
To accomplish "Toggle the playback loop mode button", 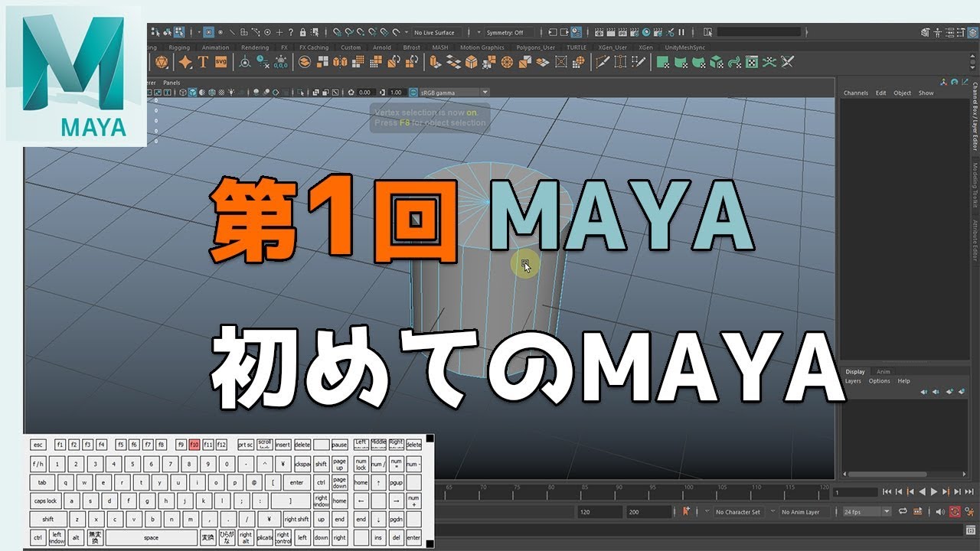I will pyautogui.click(x=902, y=511).
